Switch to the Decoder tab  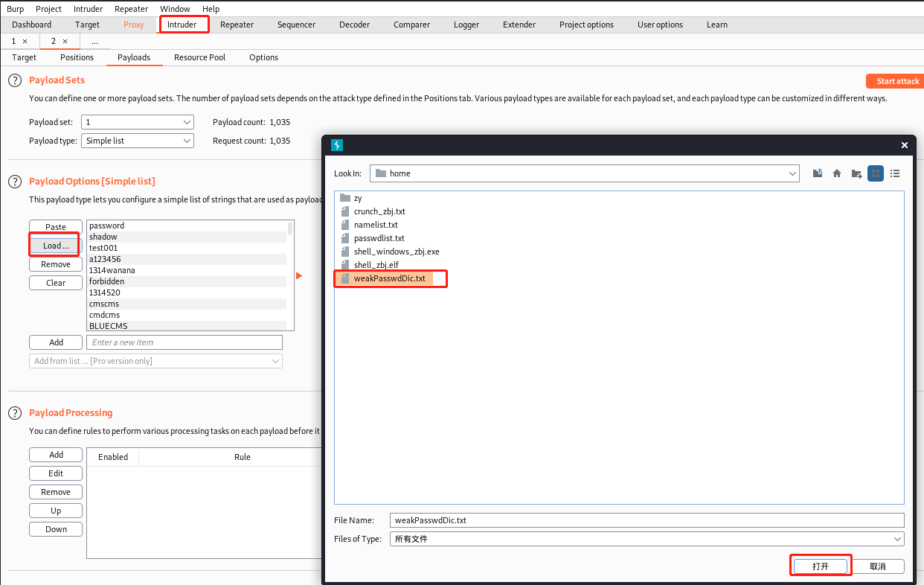coord(354,25)
